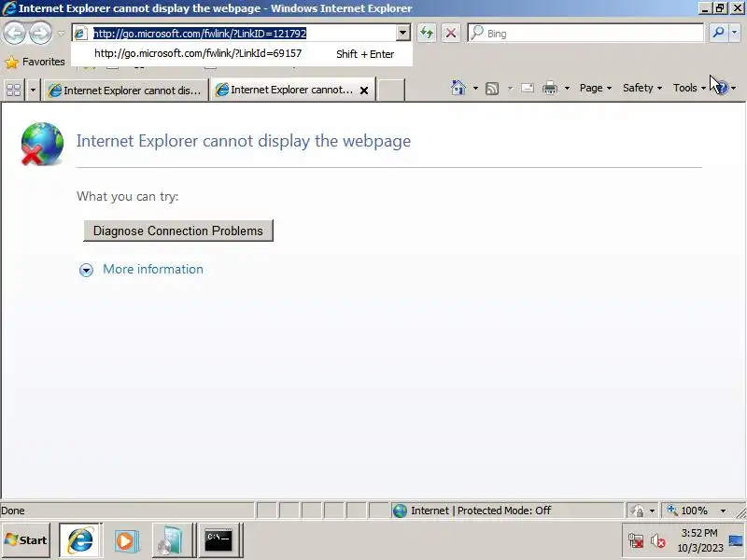Click the Print icon
This screenshot has height=560, width=747.
coord(550,88)
